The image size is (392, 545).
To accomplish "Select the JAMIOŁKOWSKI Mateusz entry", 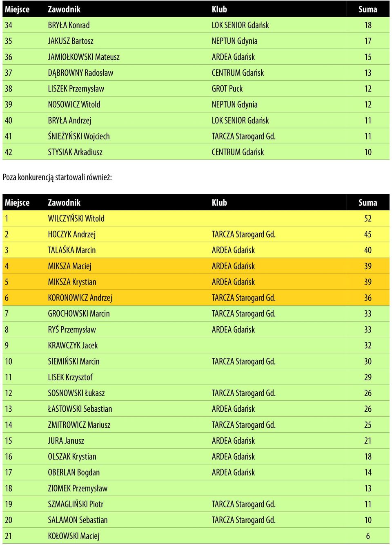I will coord(84,57).
